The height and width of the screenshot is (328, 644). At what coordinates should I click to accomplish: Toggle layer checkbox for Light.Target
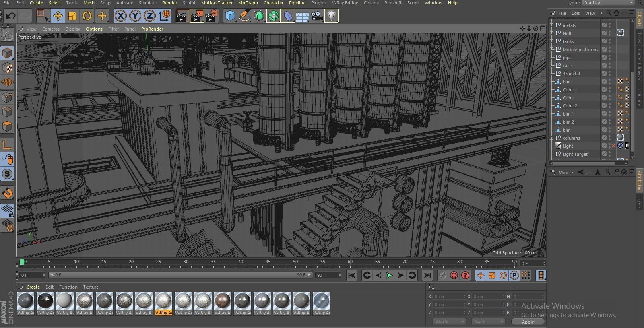tap(604, 154)
